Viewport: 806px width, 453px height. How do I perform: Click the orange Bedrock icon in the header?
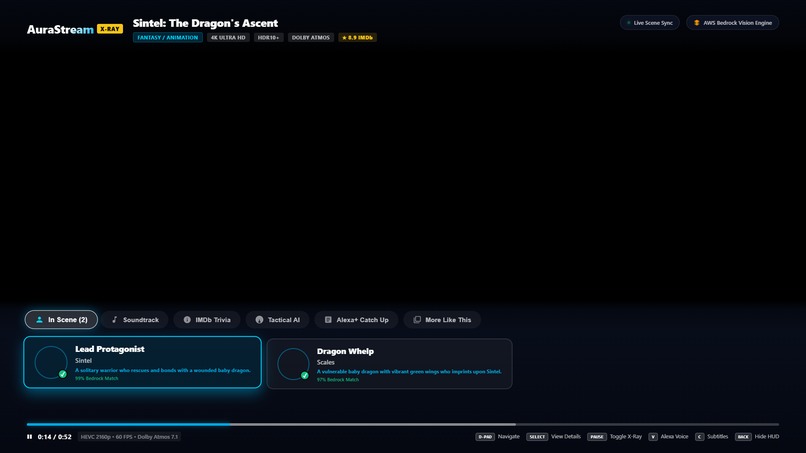coord(697,23)
